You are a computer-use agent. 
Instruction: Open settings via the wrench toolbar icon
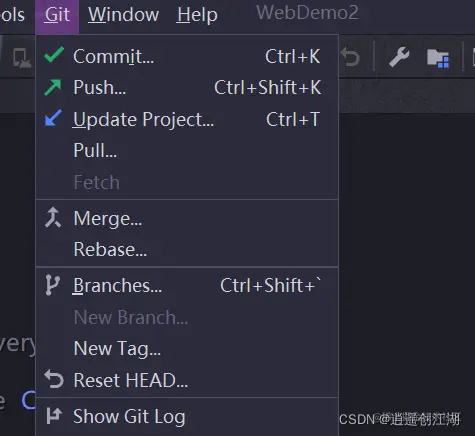399,57
